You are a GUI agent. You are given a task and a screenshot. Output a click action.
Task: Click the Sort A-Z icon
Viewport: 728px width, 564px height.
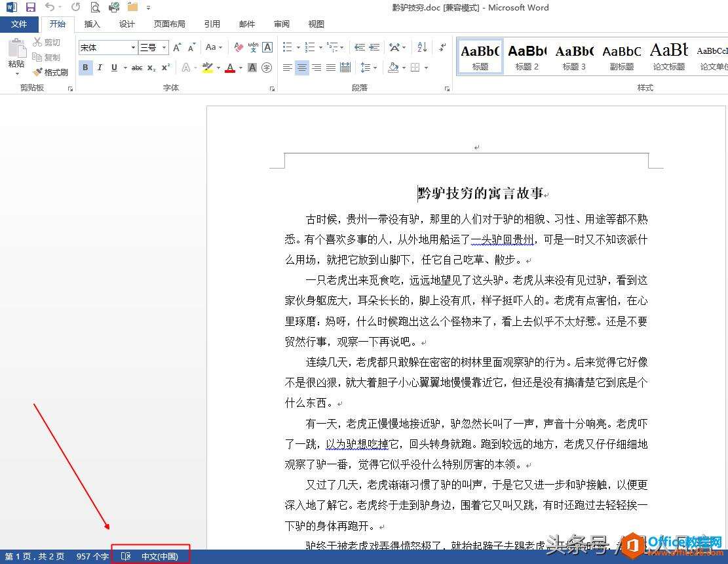coord(422,47)
